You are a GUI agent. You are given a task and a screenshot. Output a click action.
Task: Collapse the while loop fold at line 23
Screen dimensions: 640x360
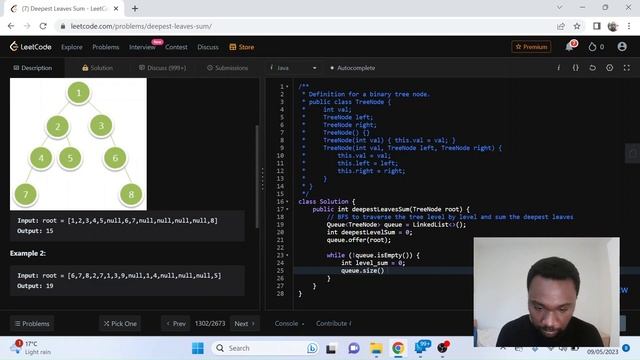pyautogui.click(x=287, y=256)
